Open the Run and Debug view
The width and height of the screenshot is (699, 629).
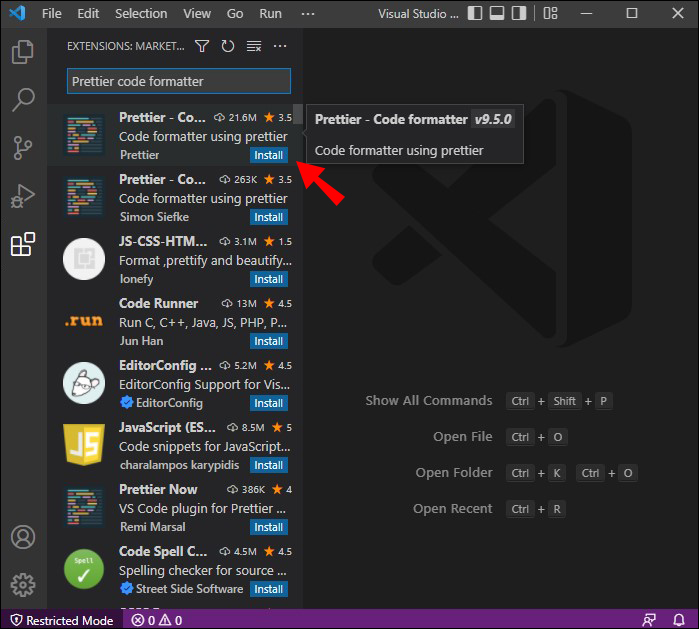coord(23,196)
